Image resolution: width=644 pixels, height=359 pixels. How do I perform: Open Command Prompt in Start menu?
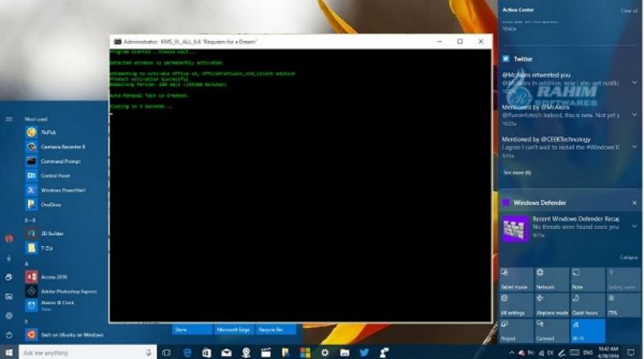click(x=53, y=161)
